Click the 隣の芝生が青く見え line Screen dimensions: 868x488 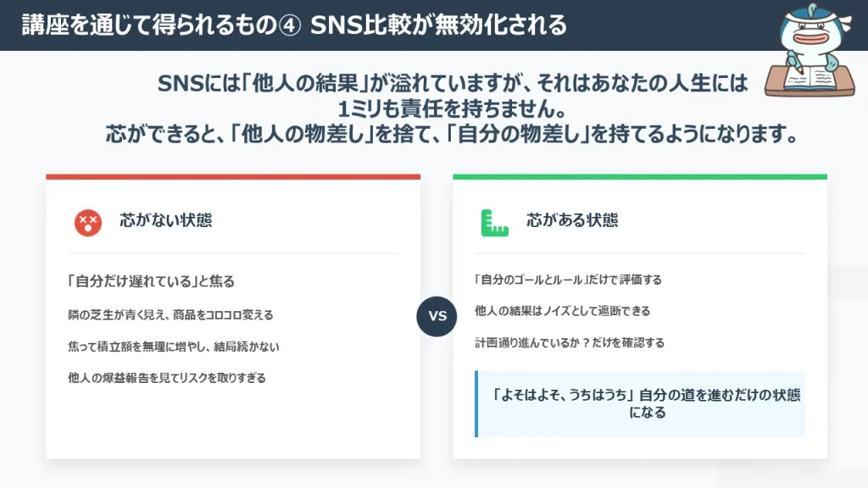click(x=170, y=314)
